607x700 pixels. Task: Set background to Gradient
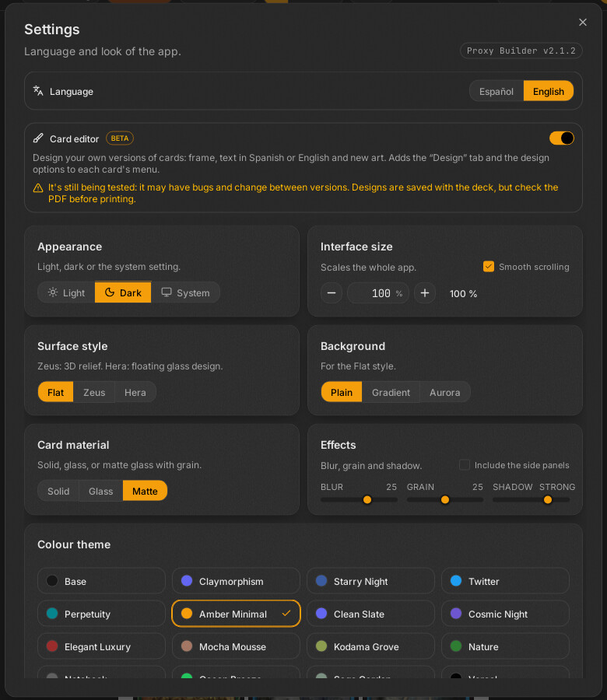[x=391, y=393]
